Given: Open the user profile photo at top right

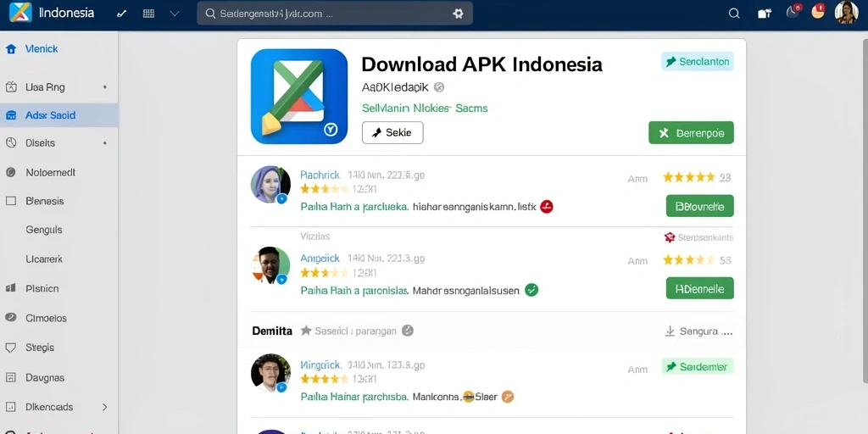Looking at the screenshot, I should coord(846,12).
